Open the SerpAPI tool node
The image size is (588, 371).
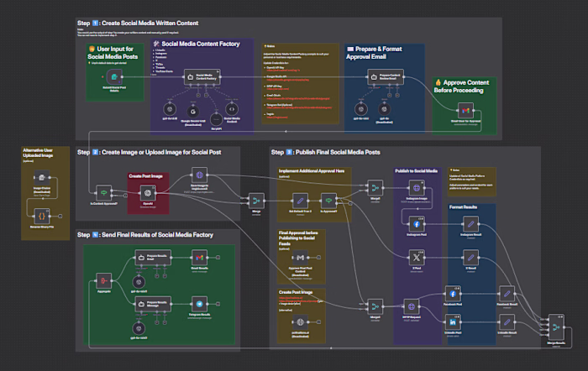tap(217, 119)
